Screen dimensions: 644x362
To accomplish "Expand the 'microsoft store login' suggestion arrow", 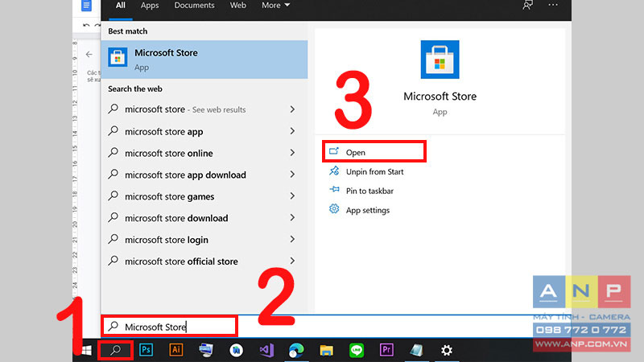I will click(292, 239).
